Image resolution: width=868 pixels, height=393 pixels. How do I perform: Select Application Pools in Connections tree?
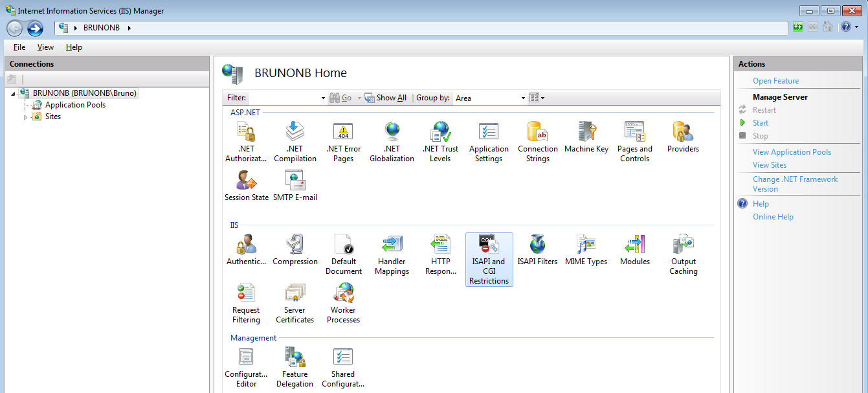[x=75, y=105]
